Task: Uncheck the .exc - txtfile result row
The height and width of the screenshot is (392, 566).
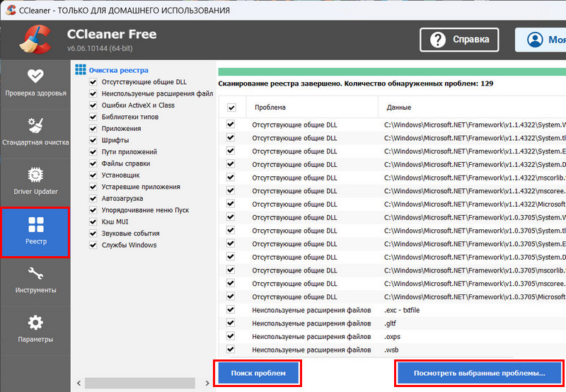Action: pyautogui.click(x=231, y=310)
